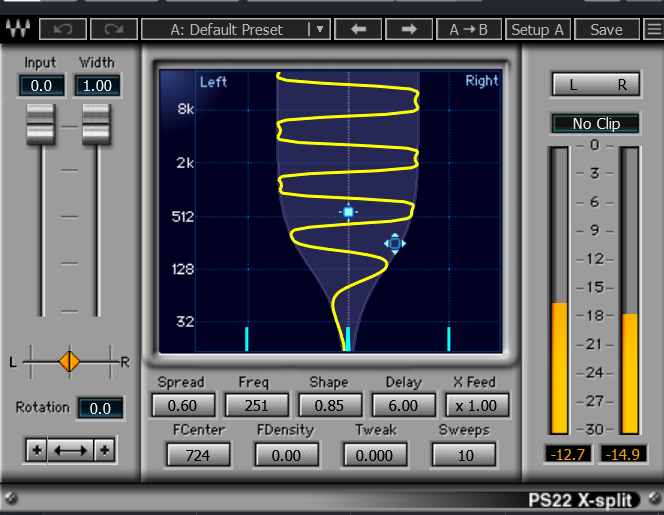Click the 2k frequency label
664x515 pixels.
tap(185, 163)
